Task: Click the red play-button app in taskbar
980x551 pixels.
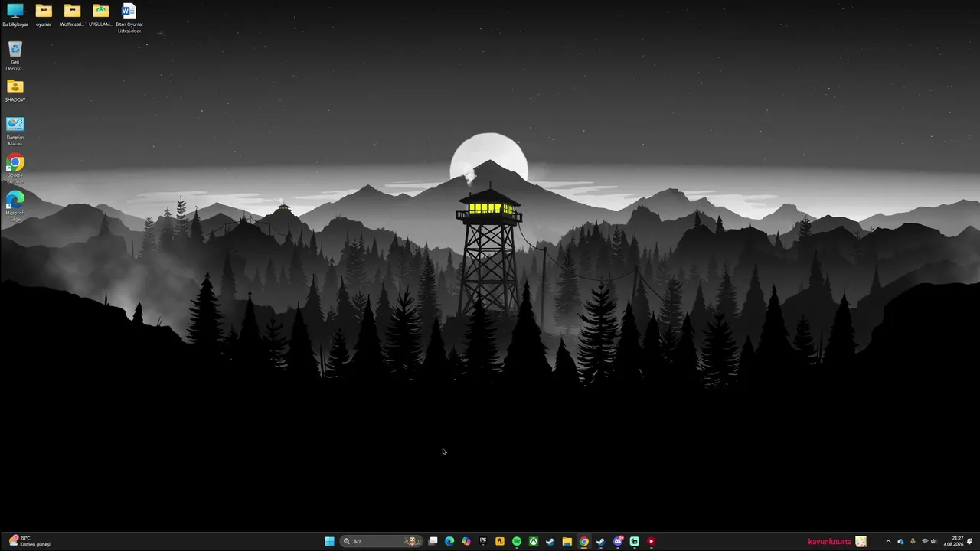Action: [652, 542]
